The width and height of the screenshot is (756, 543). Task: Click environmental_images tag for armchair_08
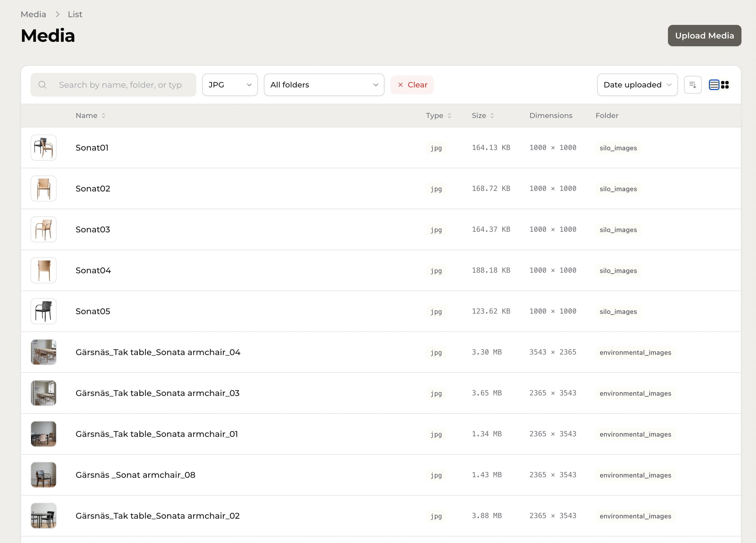[635, 475]
